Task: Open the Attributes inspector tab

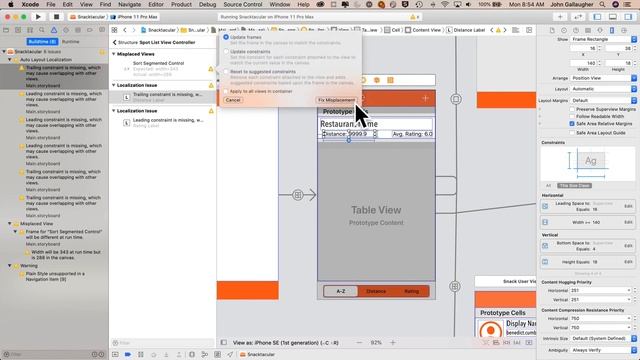Action: [600, 31]
